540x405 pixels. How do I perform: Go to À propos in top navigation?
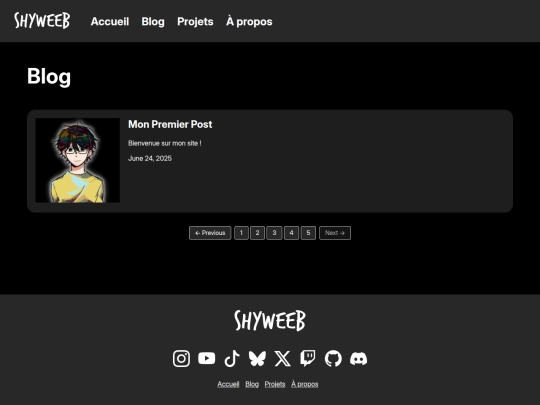(249, 21)
